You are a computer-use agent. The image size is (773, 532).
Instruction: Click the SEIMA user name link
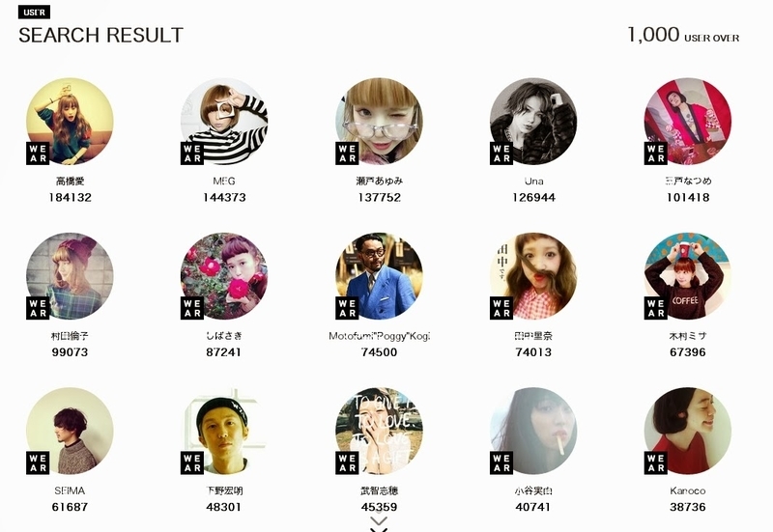coord(70,490)
